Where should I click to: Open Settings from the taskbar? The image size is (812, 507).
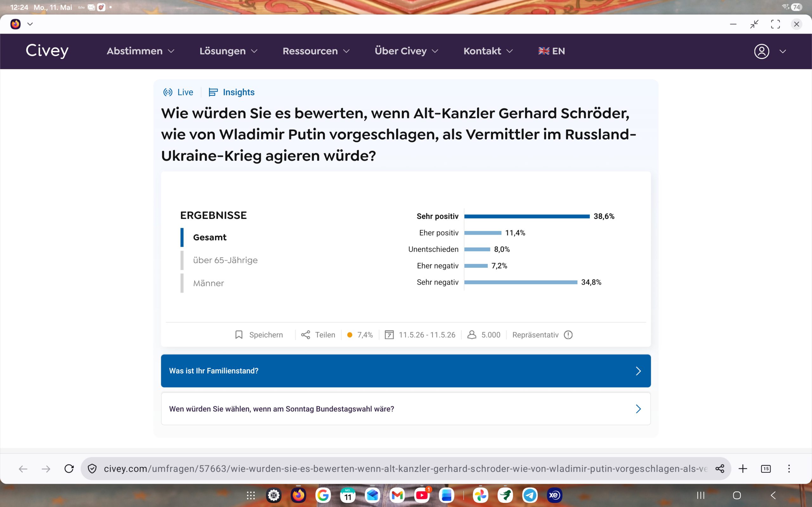pyautogui.click(x=273, y=495)
